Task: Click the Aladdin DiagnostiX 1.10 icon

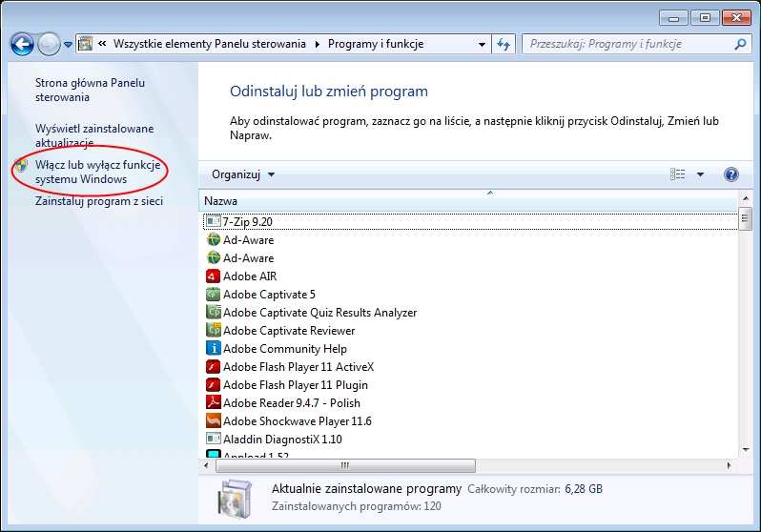Action: (x=213, y=440)
